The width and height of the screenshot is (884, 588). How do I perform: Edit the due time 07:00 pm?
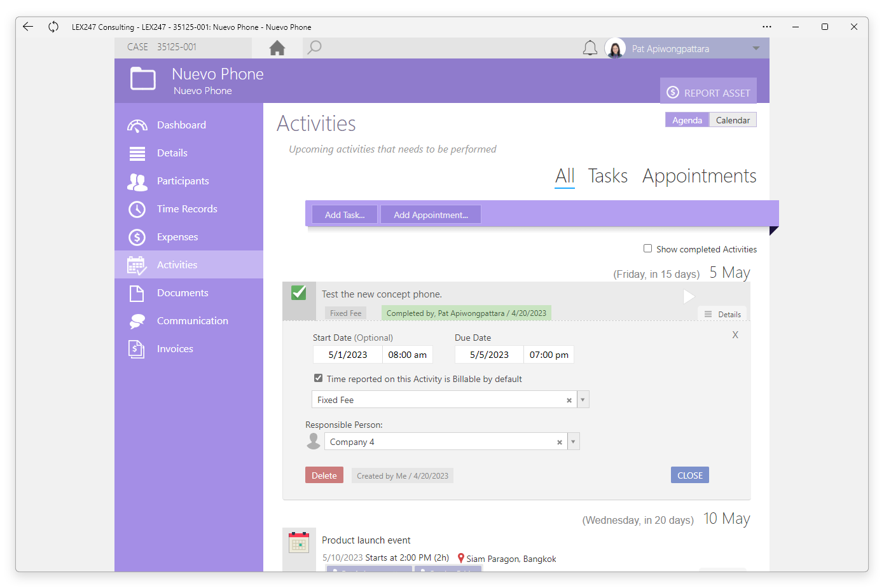click(549, 355)
